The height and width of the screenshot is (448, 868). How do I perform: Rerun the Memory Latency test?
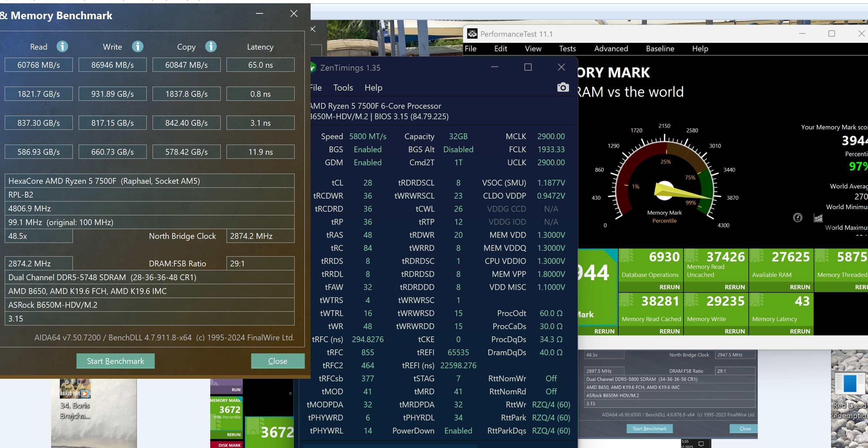click(800, 331)
